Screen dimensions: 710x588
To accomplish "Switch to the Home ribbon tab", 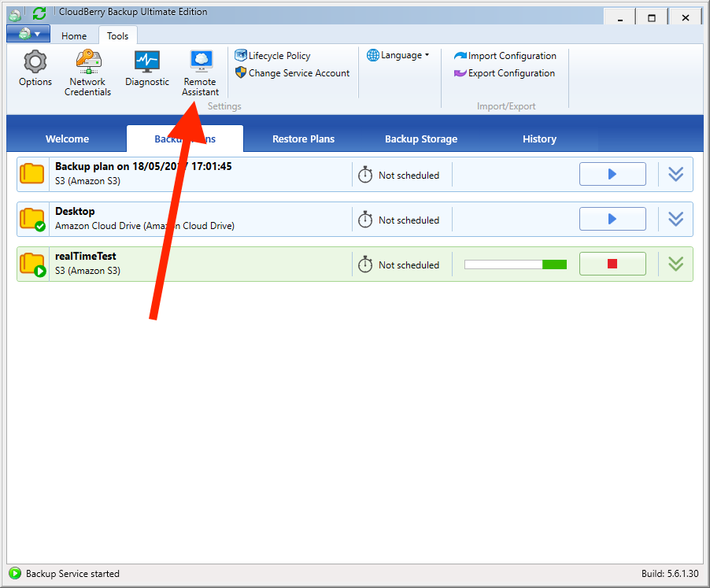I will [74, 35].
